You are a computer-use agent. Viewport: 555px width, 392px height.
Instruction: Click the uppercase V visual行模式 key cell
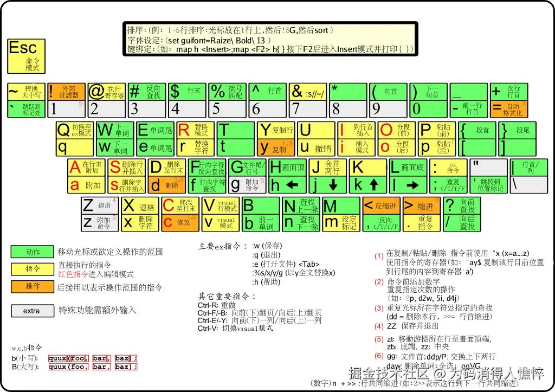[x=221, y=205]
